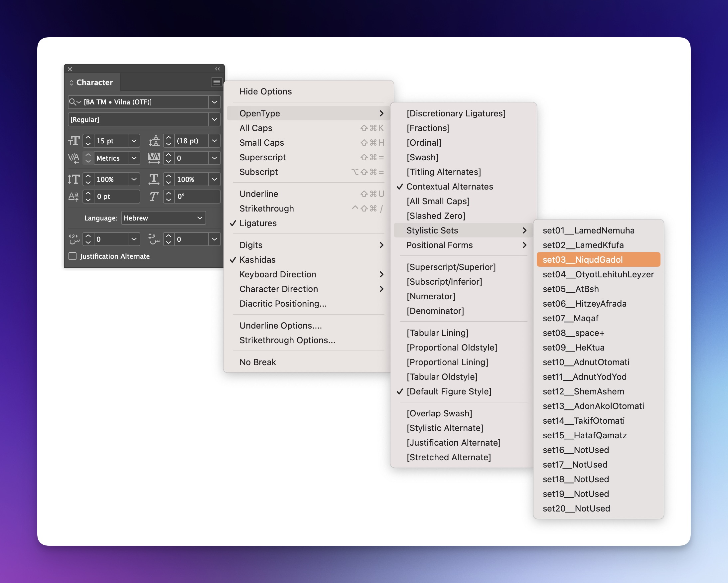Viewport: 728px width, 583px height.
Task: Click the leading icon
Action: (154, 141)
